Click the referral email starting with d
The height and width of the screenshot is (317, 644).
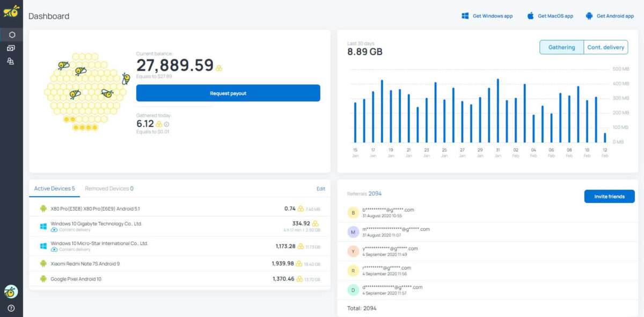(x=392, y=287)
